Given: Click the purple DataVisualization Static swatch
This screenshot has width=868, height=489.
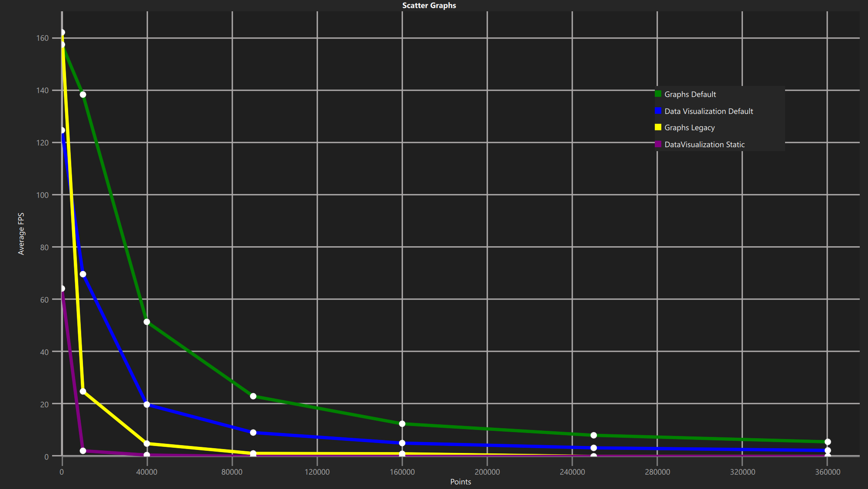Looking at the screenshot, I should (x=658, y=144).
